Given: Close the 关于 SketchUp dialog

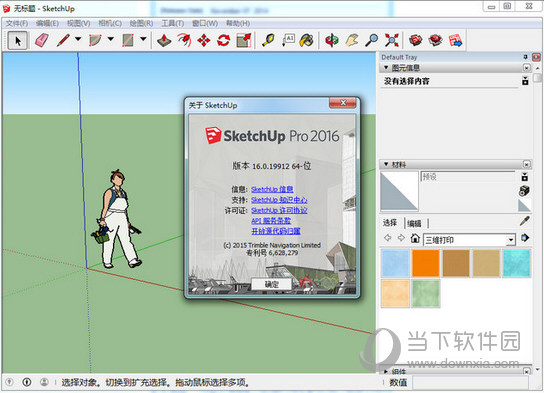Looking at the screenshot, I should tap(343, 103).
